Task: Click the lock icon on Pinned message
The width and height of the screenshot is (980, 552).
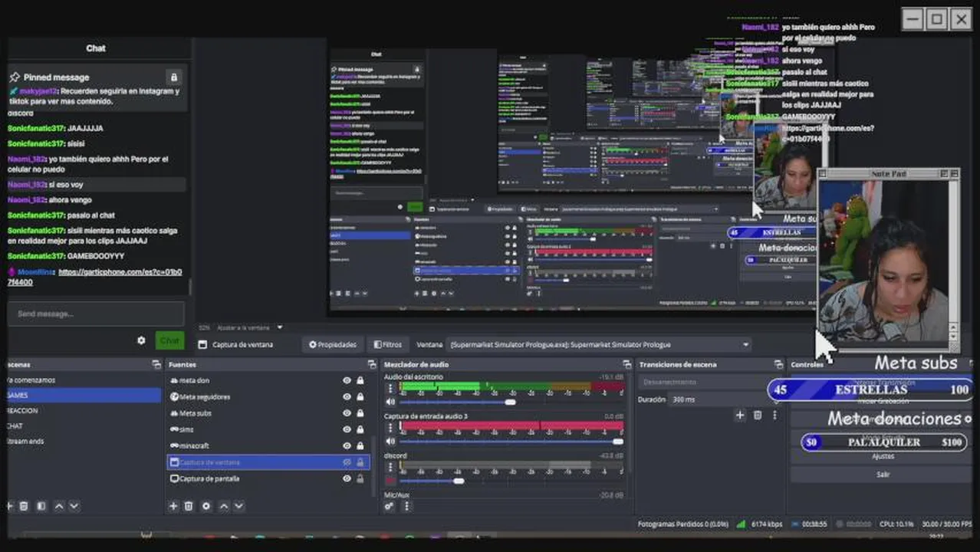Action: click(174, 77)
